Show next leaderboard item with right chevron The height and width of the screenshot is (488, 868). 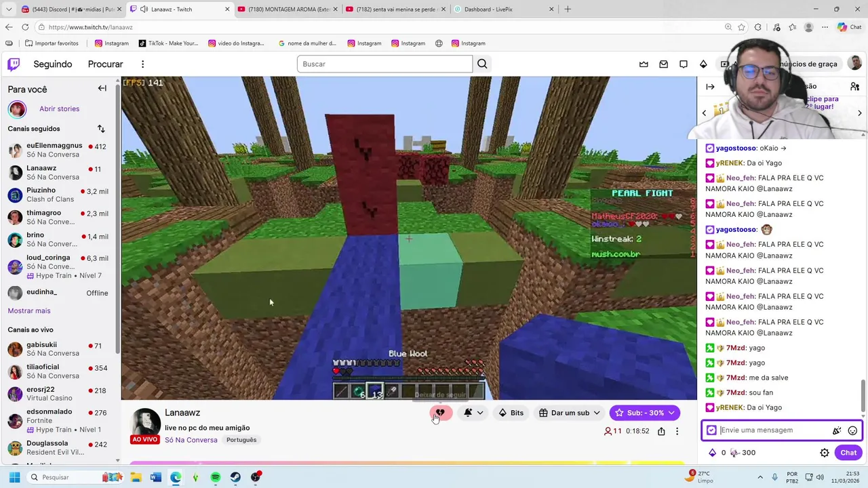859,113
